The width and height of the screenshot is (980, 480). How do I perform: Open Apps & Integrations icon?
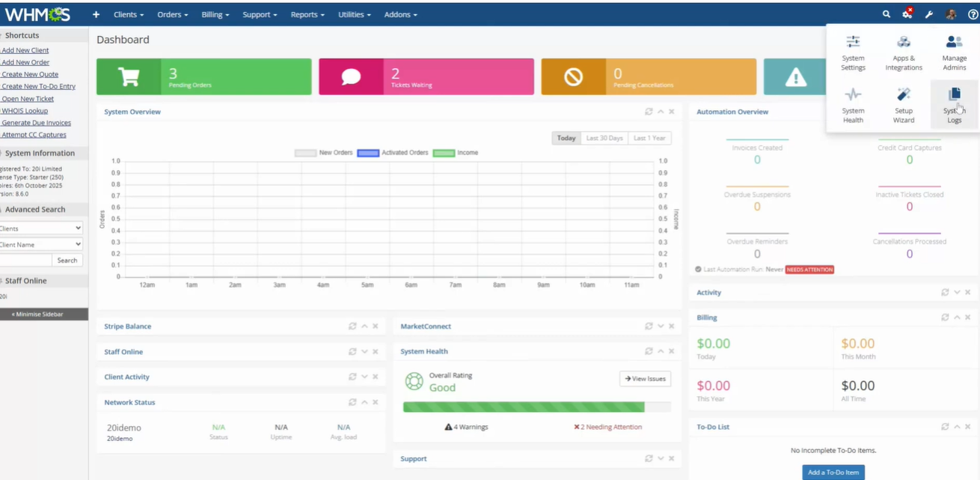[x=904, y=52]
